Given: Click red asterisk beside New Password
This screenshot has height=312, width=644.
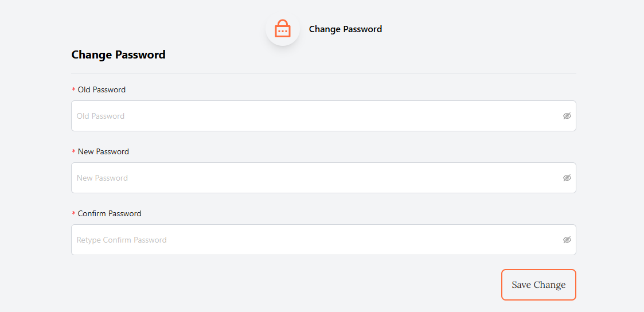Looking at the screenshot, I should point(73,153).
